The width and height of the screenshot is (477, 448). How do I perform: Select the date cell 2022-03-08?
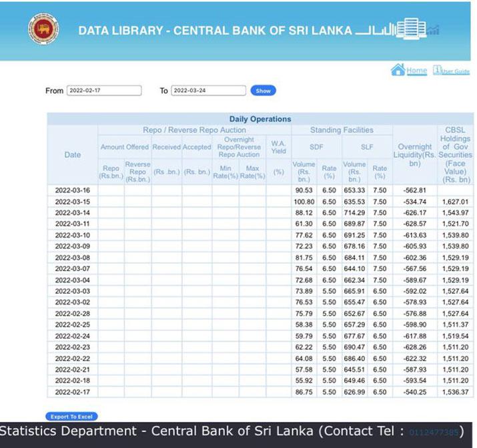(73, 258)
